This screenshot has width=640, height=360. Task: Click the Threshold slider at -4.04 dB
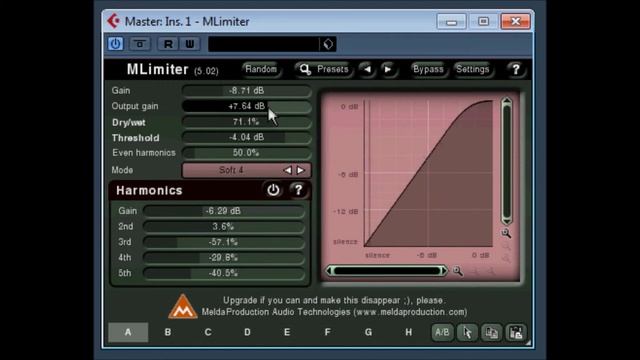coord(247,137)
